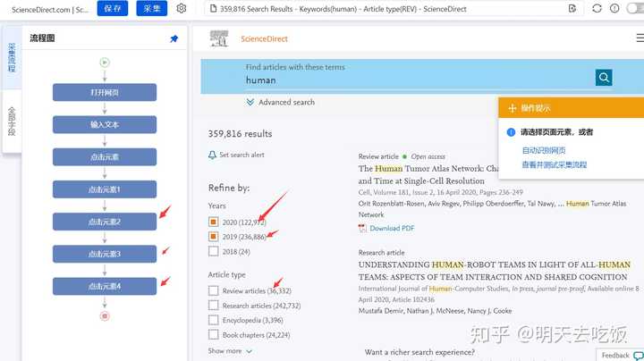This screenshot has height=361, width=644.
Task: Click the 自动识别网页 link
Action: [x=544, y=150]
